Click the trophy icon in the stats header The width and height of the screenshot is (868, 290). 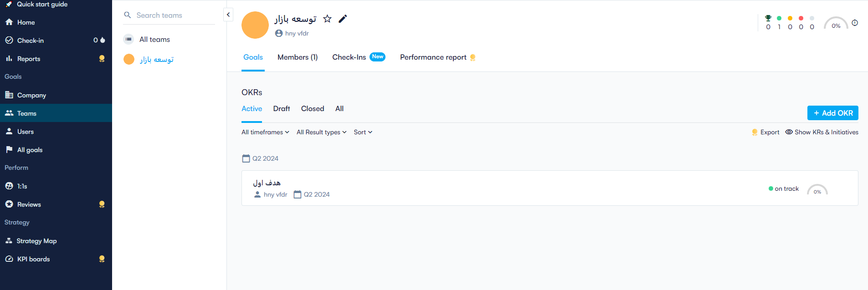tap(768, 18)
